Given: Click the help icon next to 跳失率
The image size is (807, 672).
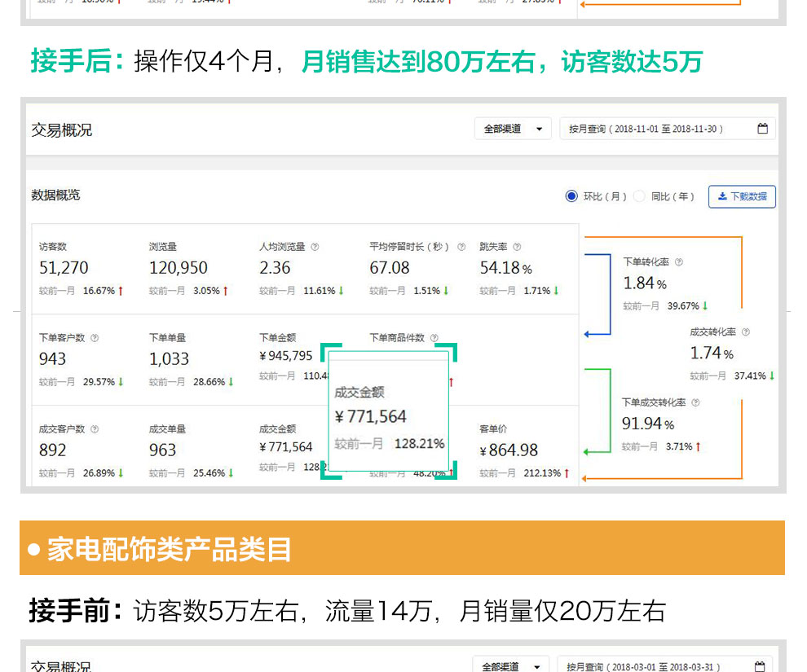Looking at the screenshot, I should click(518, 247).
